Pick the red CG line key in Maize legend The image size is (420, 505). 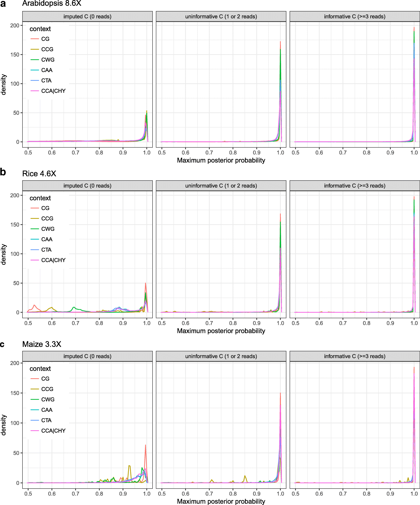(x=35, y=378)
